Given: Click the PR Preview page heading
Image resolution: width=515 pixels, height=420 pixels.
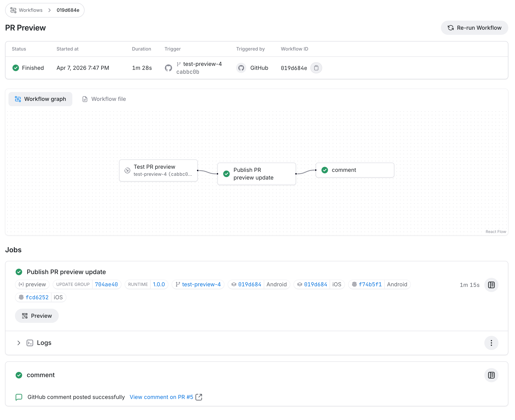Looking at the screenshot, I should (x=25, y=28).
